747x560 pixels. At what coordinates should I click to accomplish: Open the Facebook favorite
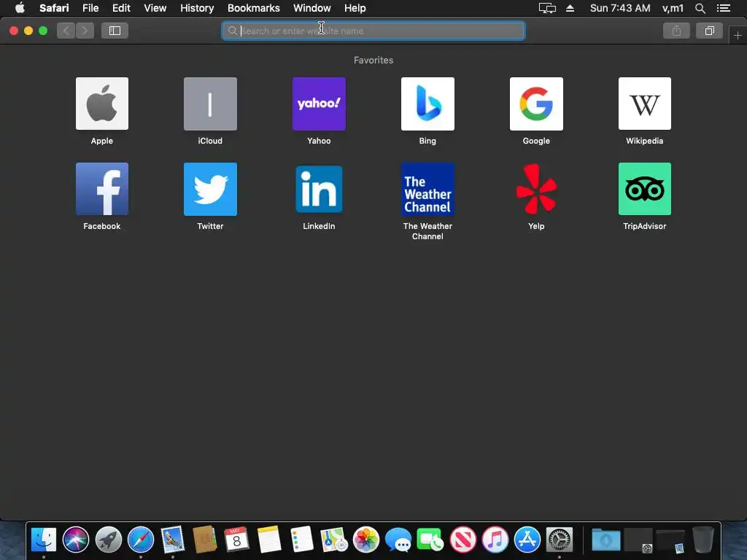tap(102, 189)
